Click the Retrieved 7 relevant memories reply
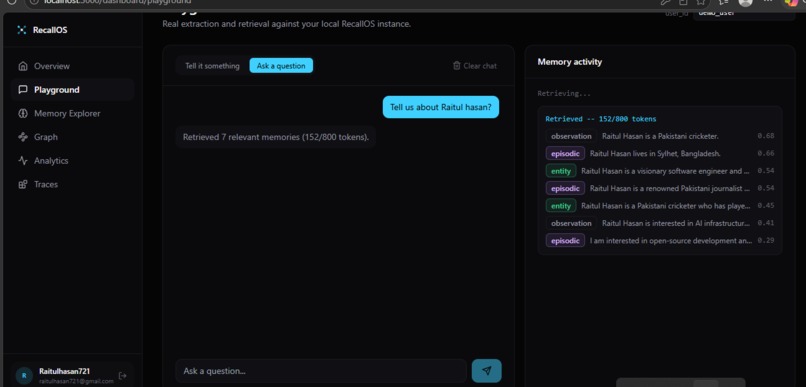 [276, 137]
